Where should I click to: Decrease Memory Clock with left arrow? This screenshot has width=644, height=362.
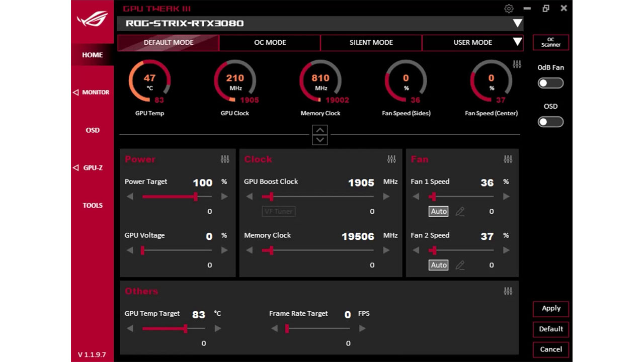[x=250, y=250]
